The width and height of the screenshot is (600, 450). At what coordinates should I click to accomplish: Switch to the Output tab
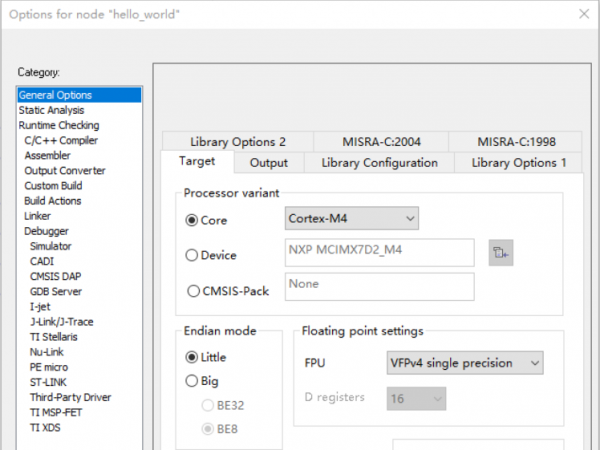[x=268, y=163]
